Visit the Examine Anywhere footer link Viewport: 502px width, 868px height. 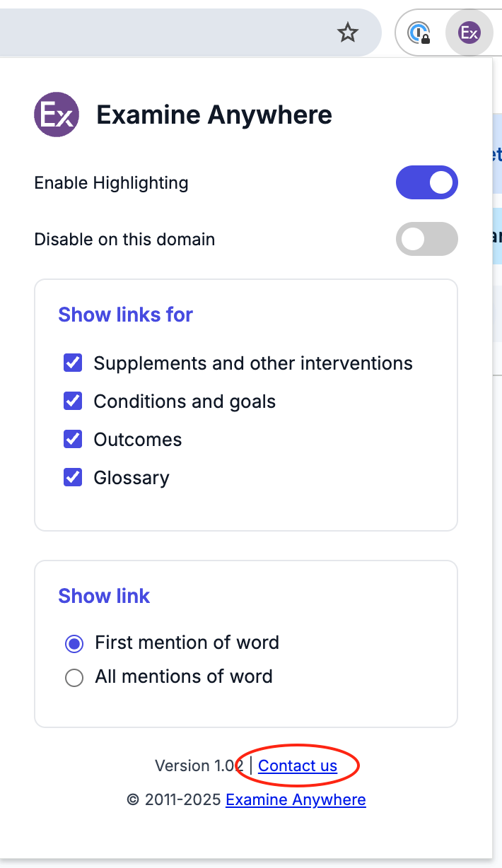(x=296, y=800)
